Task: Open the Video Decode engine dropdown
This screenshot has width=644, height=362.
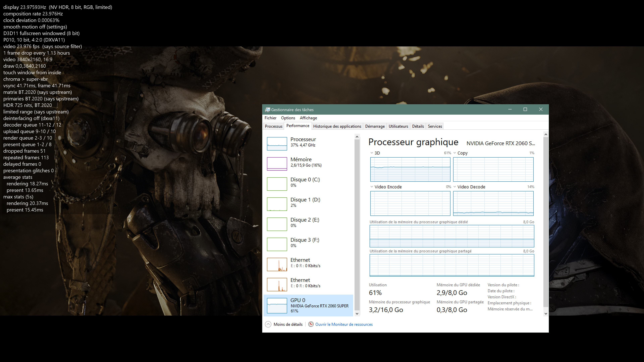Action: tap(454, 187)
